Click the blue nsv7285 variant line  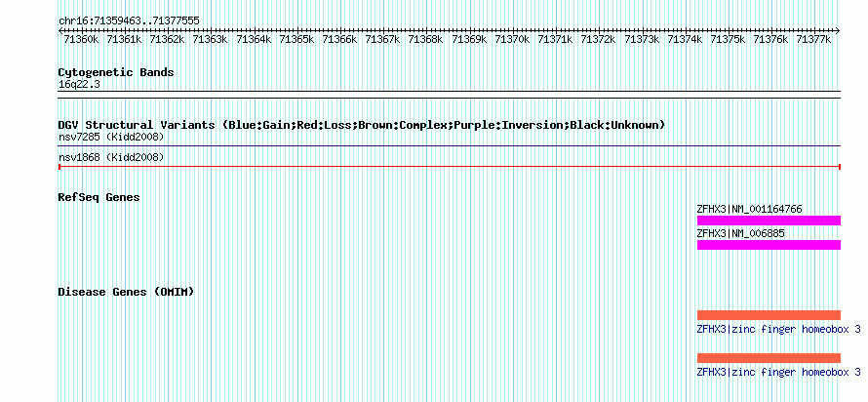click(x=450, y=146)
